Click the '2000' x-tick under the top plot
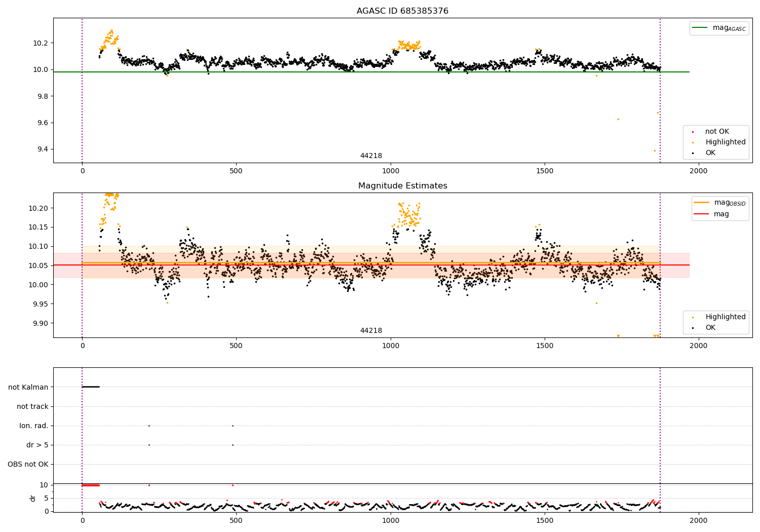Image resolution: width=760 pixels, height=532 pixels. tap(699, 171)
